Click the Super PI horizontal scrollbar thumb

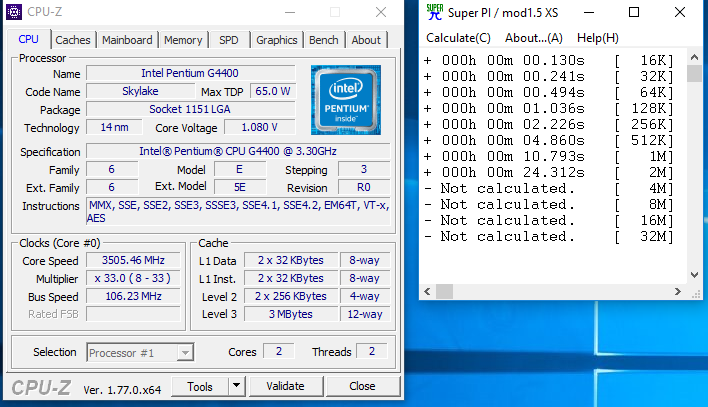pyautogui.click(x=444, y=292)
